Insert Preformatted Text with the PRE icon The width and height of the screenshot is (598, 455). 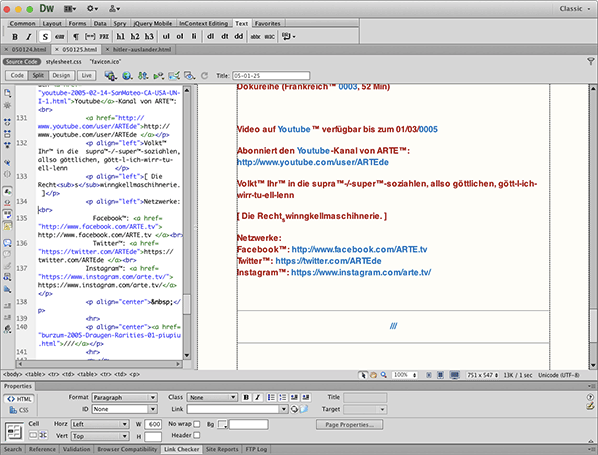tap(104, 37)
